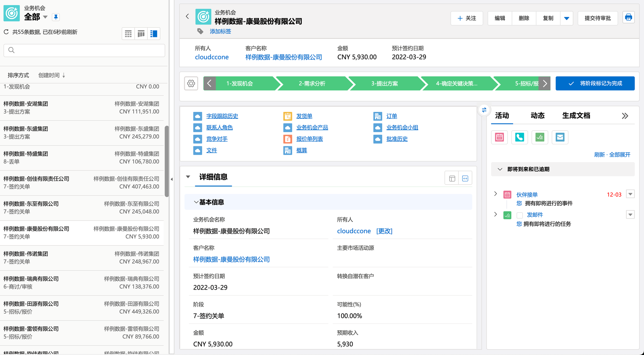Expand the 伙伴接单 event row
The width and height of the screenshot is (644, 355).
click(x=496, y=194)
